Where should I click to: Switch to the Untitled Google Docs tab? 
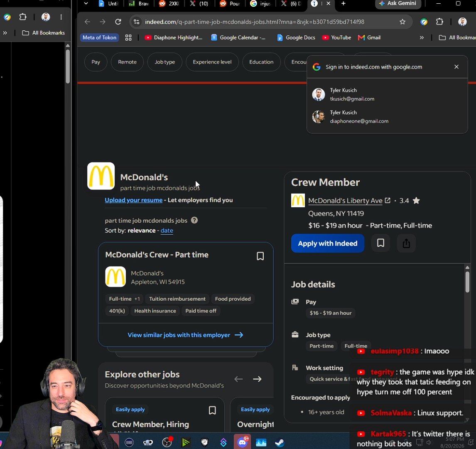click(108, 4)
